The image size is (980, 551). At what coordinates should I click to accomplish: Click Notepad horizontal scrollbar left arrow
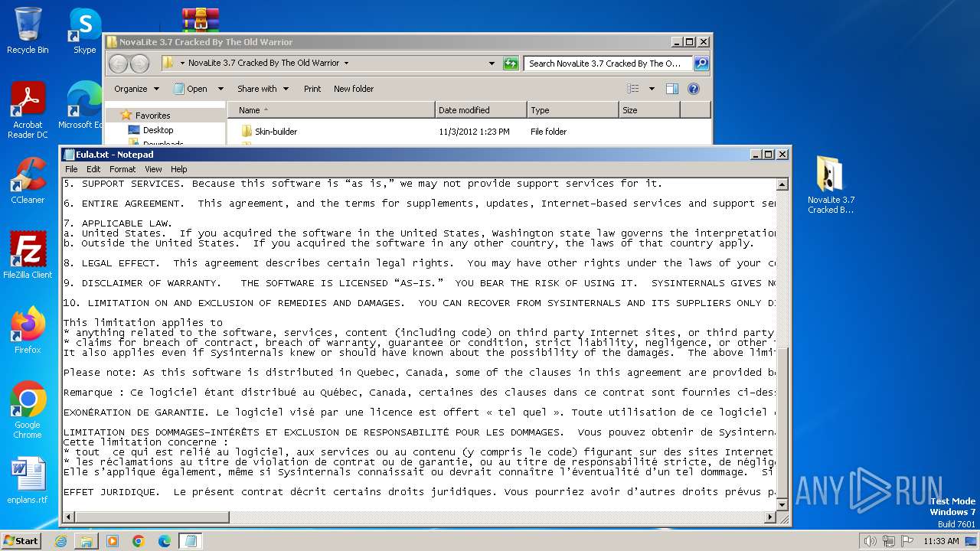click(69, 517)
